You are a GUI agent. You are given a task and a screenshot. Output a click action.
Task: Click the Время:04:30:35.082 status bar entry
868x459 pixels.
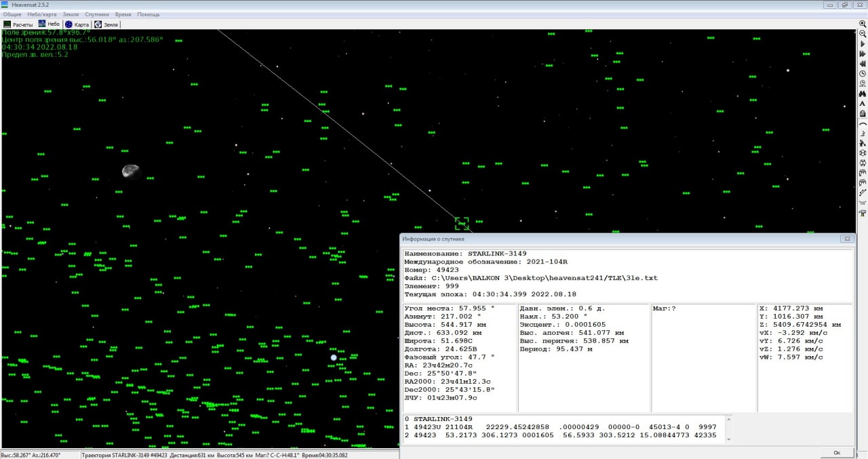pos(324,456)
